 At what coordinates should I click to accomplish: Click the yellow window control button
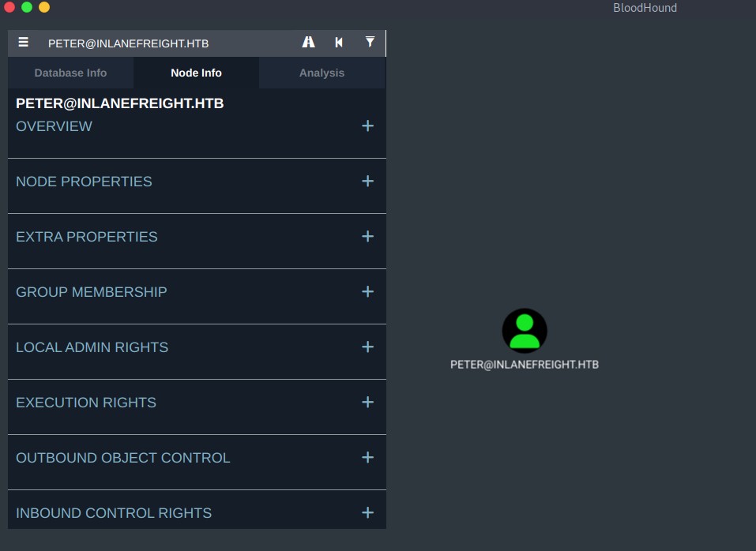tap(44, 7)
